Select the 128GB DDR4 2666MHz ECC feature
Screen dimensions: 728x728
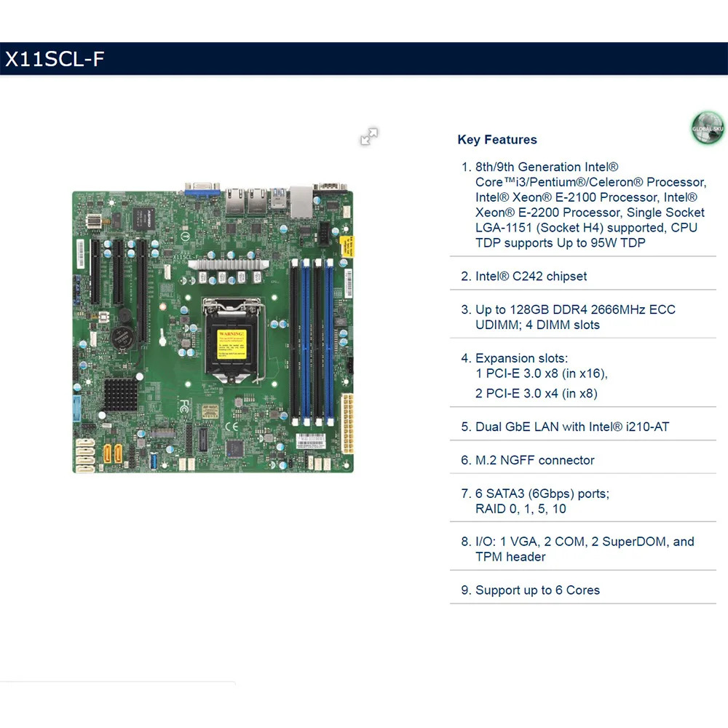click(575, 317)
